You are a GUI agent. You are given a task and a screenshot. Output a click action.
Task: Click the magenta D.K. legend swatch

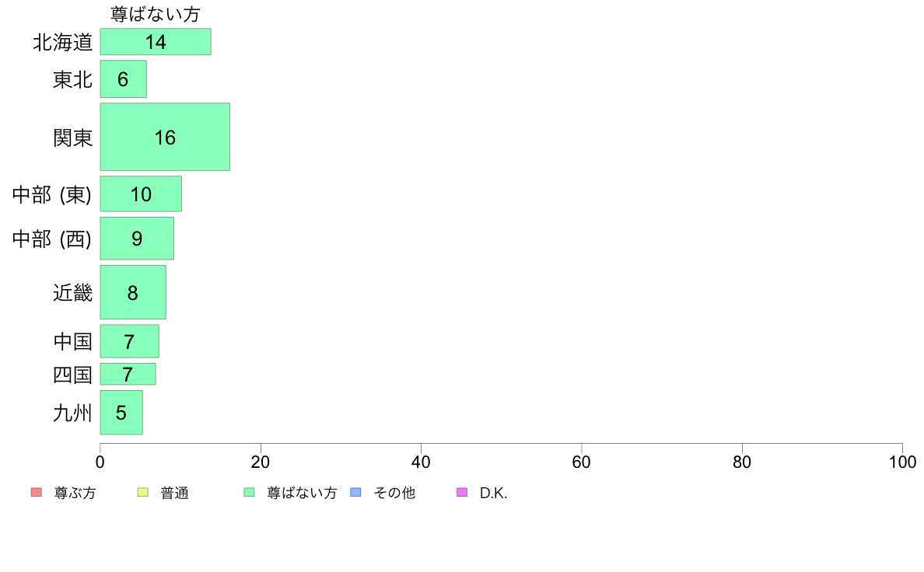(x=462, y=493)
